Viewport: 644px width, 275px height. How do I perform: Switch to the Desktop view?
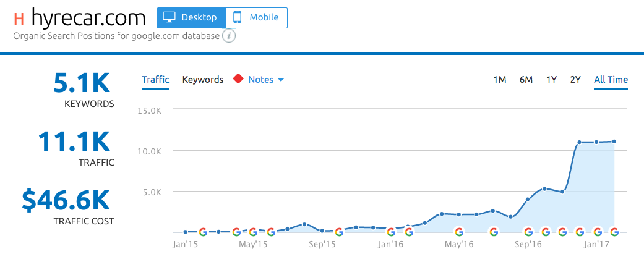point(191,18)
